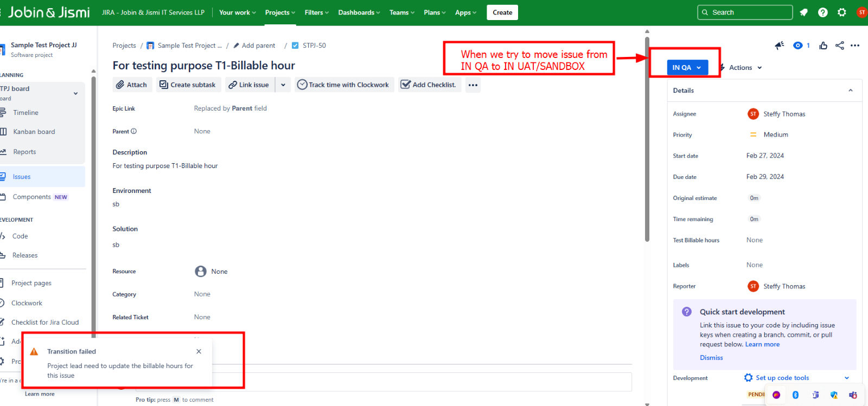Click the share issue icon
The image size is (868, 406).
[840, 46]
